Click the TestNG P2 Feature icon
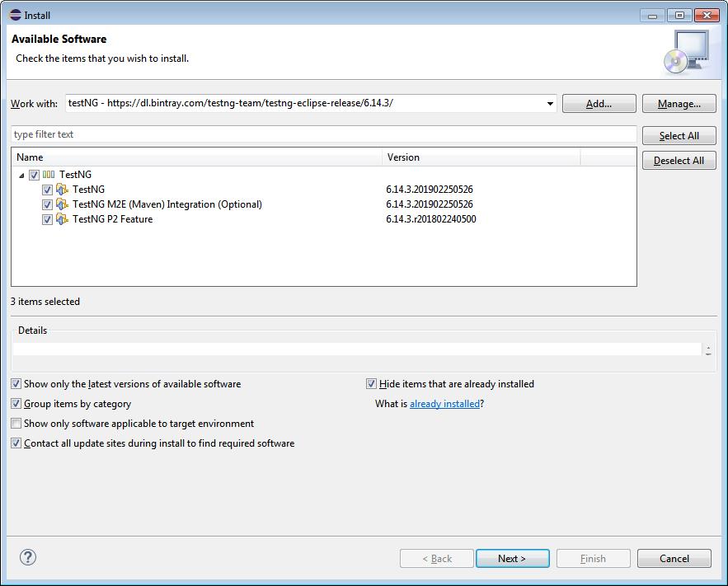This screenshot has height=586, width=728. click(x=62, y=219)
